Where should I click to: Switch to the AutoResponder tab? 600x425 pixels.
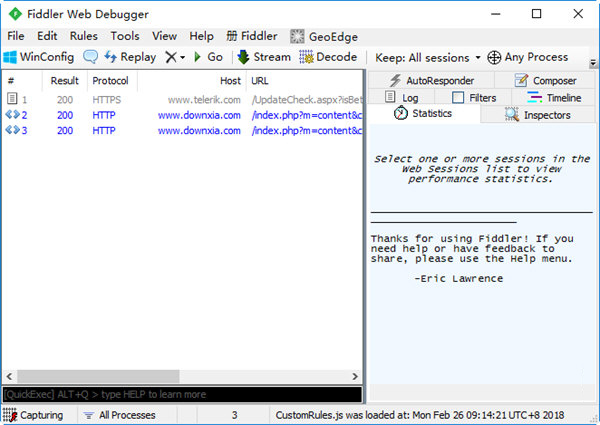431,81
